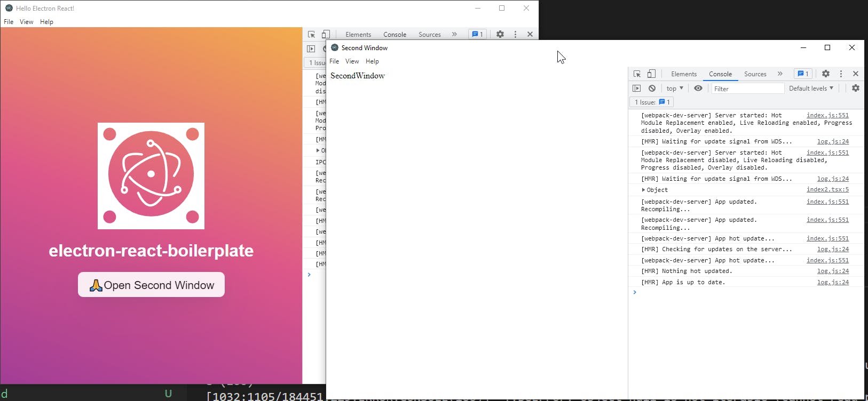Open index2.tsx:5 source link
Screen dimensions: 868x401
tap(827, 190)
